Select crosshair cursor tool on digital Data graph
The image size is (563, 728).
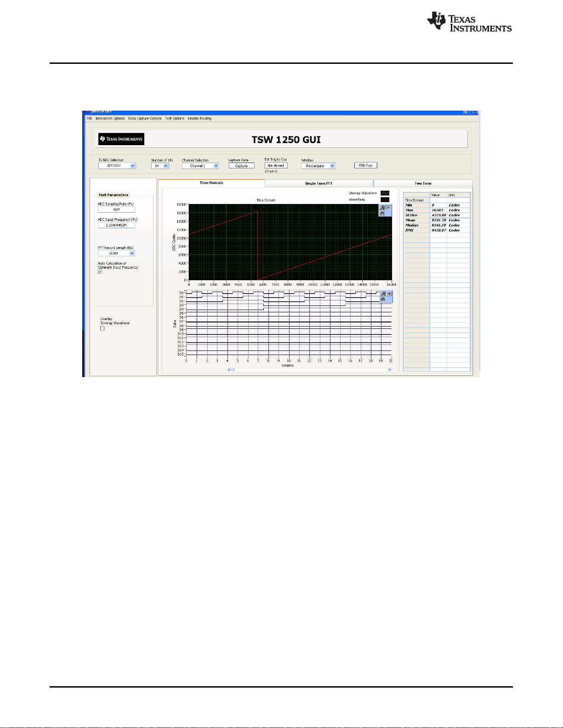click(389, 293)
